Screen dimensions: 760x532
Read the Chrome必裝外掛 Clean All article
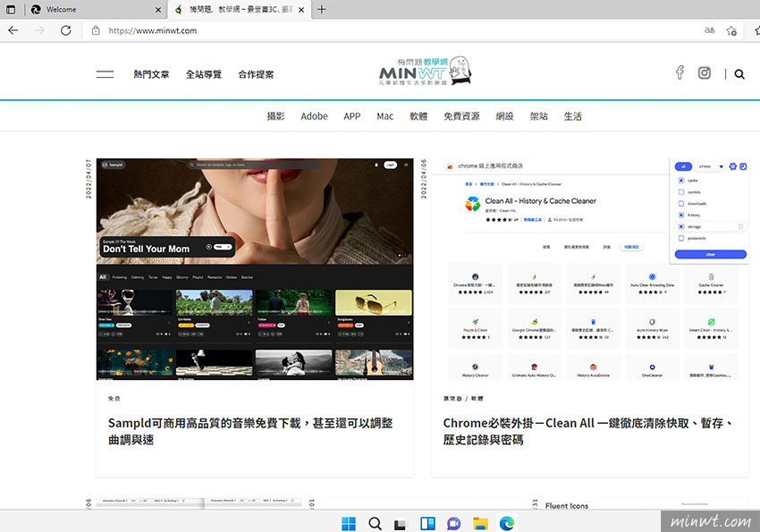point(588,431)
